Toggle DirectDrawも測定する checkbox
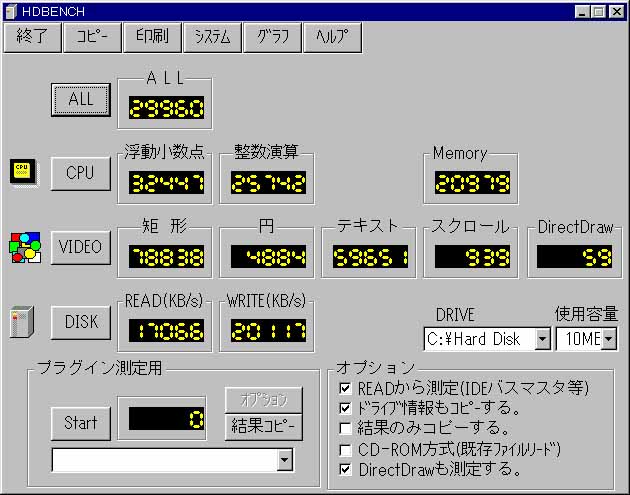630x495 pixels. coord(345,469)
